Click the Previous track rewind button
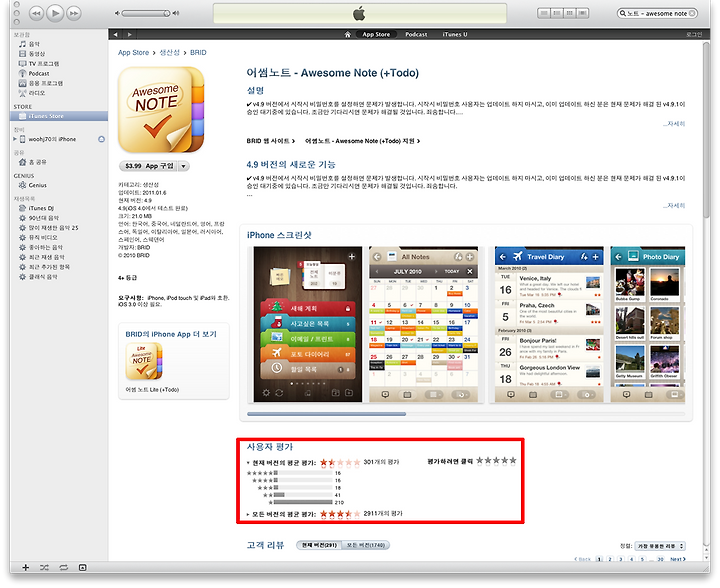This screenshot has height=588, width=720. [x=36, y=13]
